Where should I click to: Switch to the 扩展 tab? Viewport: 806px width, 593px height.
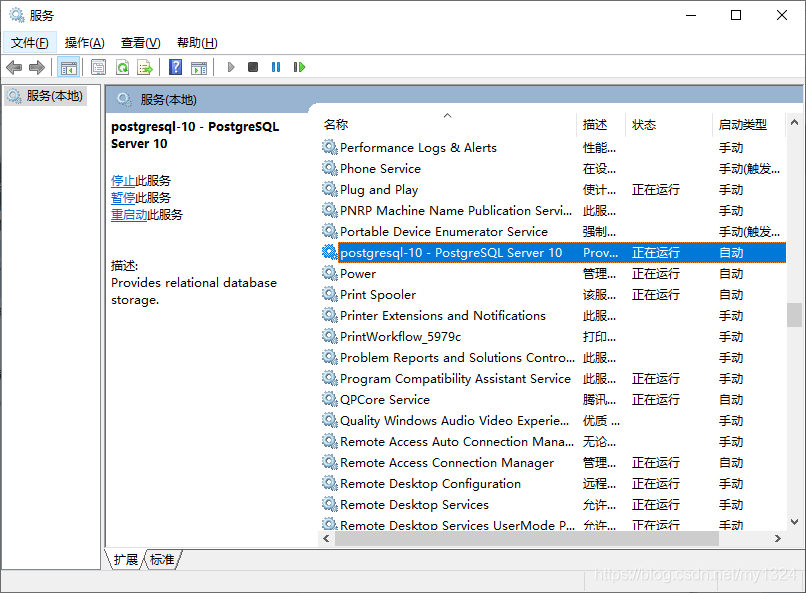(125, 559)
